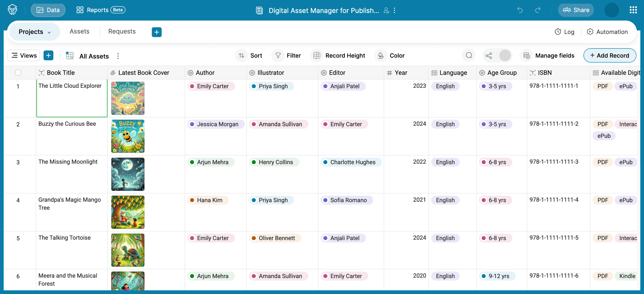Open the Color row-coloring option
Image resolution: width=644 pixels, height=294 pixels.
point(390,55)
